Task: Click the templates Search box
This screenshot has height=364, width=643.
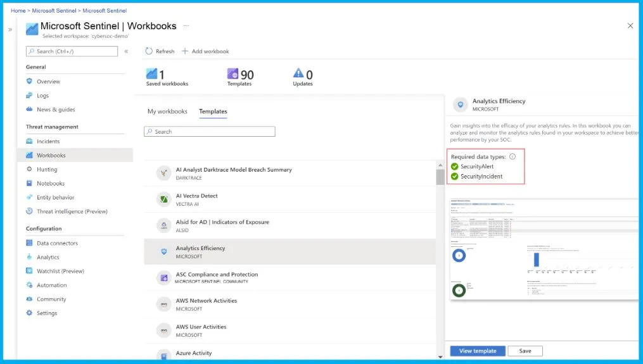Action: pyautogui.click(x=210, y=131)
